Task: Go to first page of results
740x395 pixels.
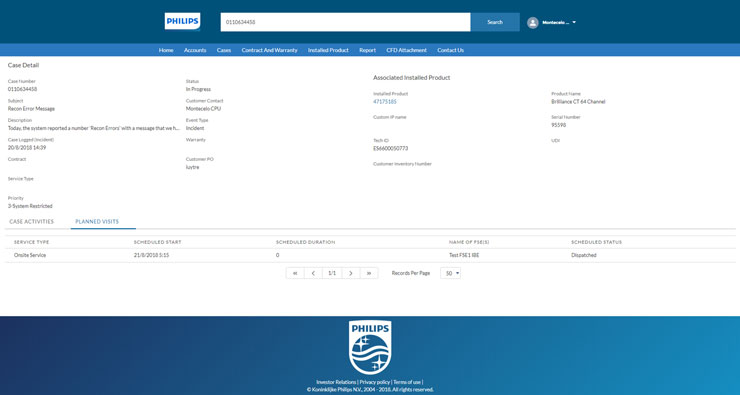Action: pos(295,273)
